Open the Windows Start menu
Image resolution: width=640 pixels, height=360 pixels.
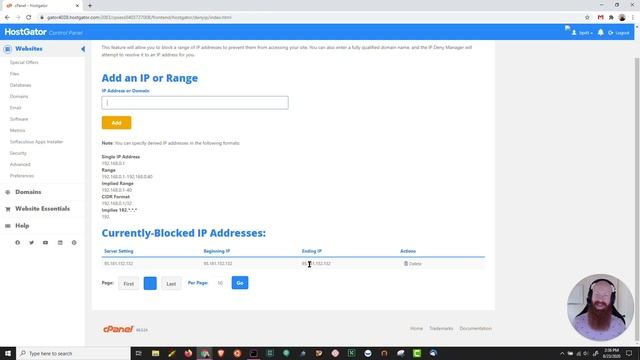coord(8,353)
